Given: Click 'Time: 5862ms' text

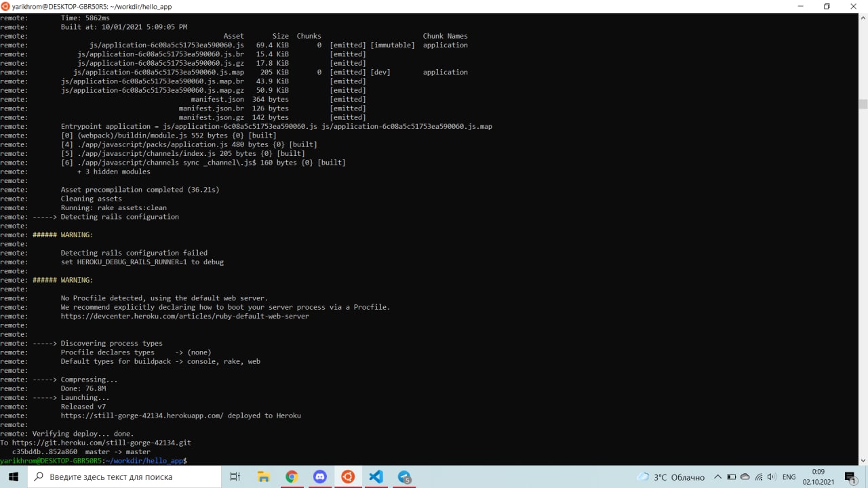Looking at the screenshot, I should point(85,18).
